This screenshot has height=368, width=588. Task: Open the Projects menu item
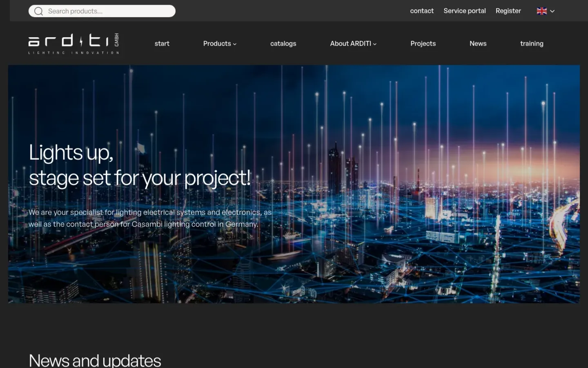click(x=423, y=43)
